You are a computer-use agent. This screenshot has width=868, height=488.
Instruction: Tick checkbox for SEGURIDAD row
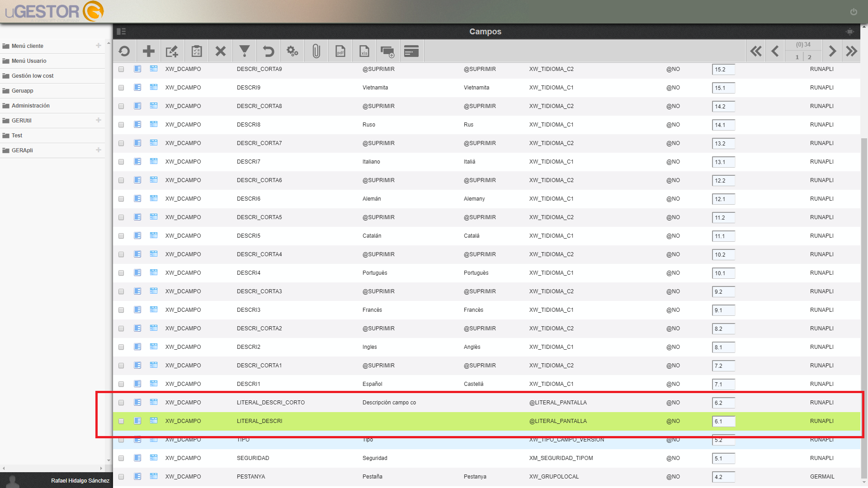121,458
